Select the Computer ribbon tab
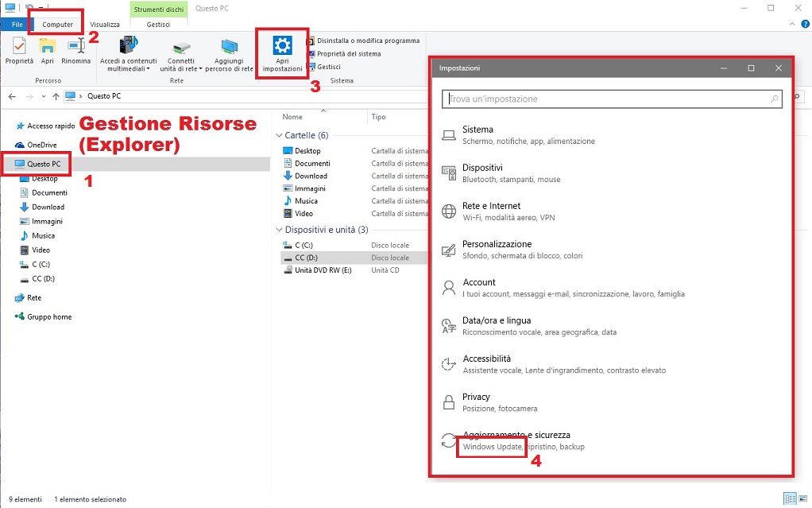This screenshot has width=812, height=508. (57, 25)
